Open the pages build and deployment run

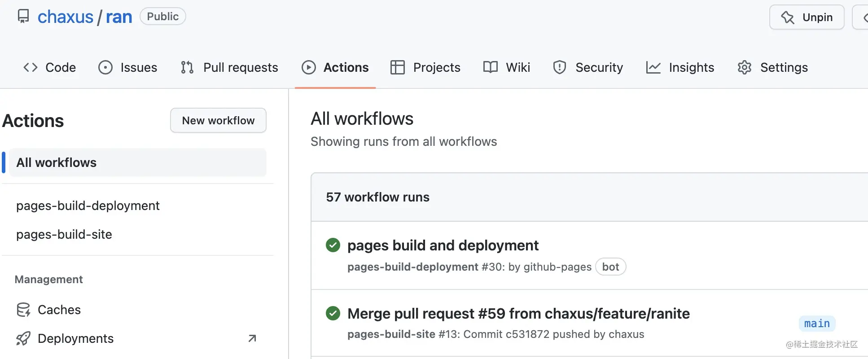443,245
